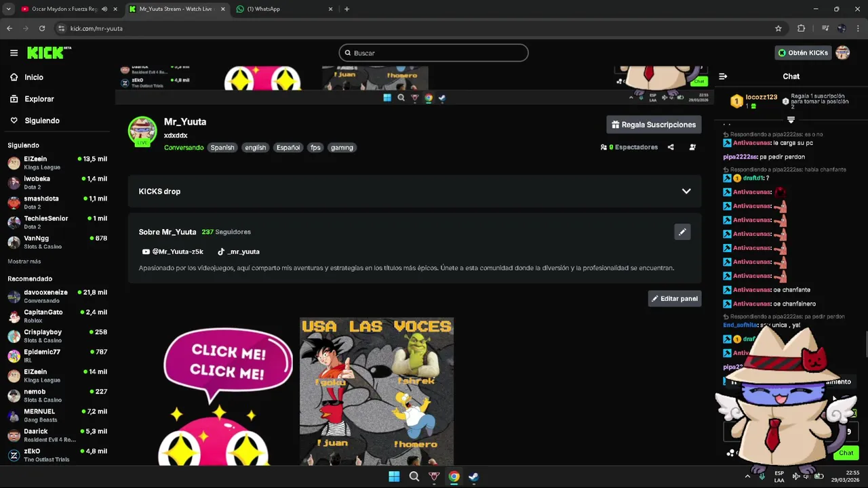Open the chat collapse icon beside Chat title
The width and height of the screenshot is (868, 488).
coord(723,77)
